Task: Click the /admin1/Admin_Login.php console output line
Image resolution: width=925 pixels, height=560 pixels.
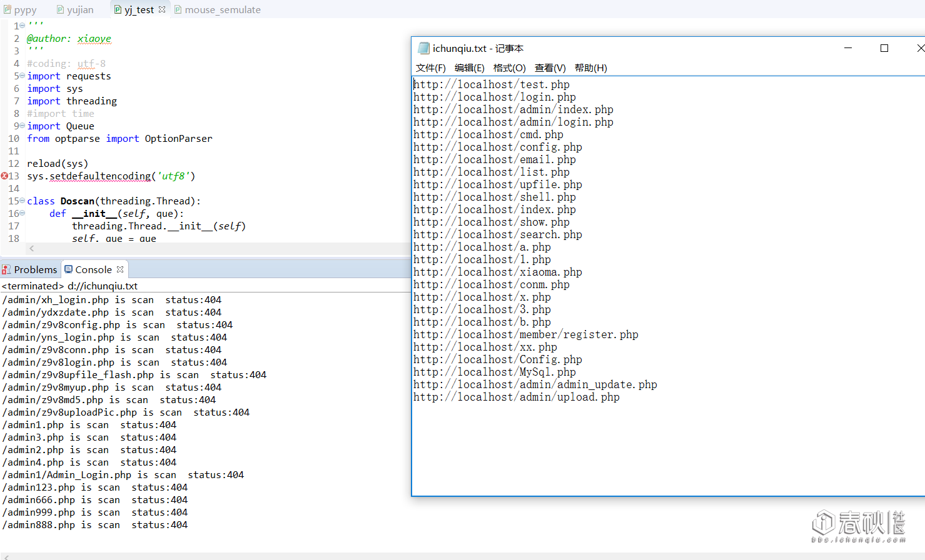Action: click(x=123, y=475)
